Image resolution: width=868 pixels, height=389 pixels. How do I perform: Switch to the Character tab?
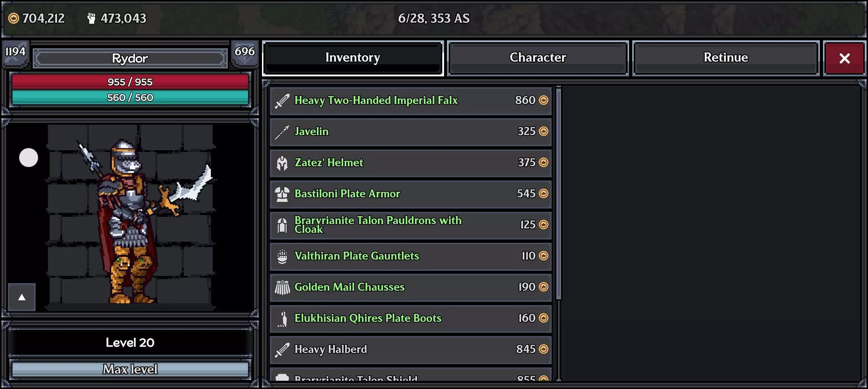(x=538, y=58)
